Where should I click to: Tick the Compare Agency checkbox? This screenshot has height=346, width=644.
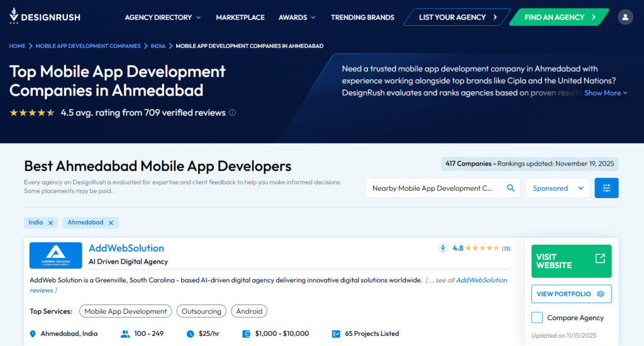(x=537, y=318)
